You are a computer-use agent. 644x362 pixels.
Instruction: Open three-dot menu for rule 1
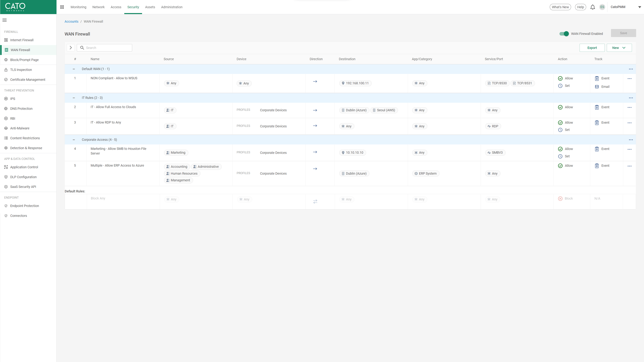[629, 79]
